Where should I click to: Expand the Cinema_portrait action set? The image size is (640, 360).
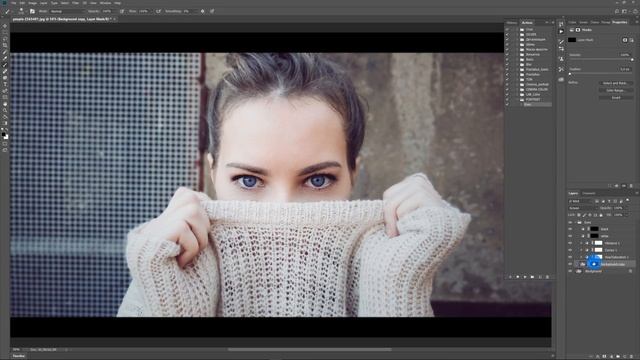517,84
